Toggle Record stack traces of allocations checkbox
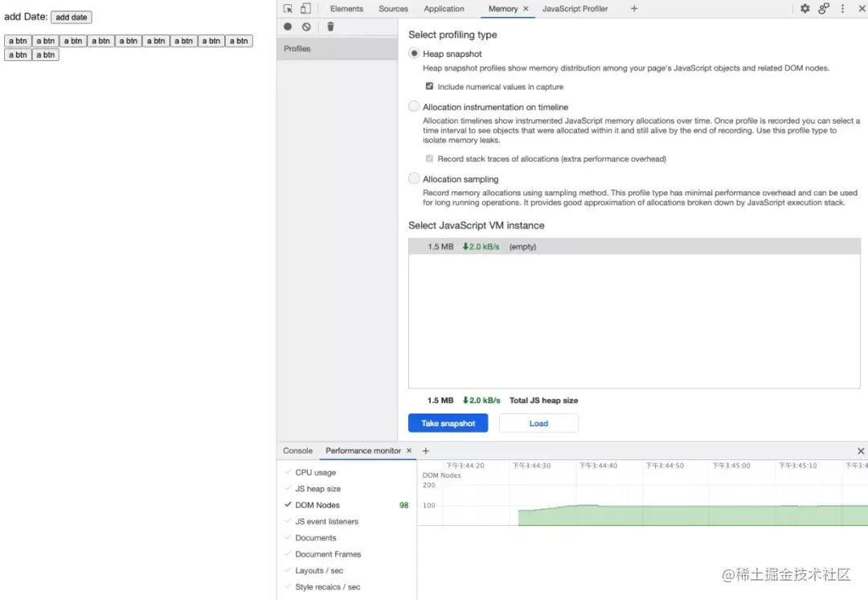This screenshot has width=868, height=600. 429,158
